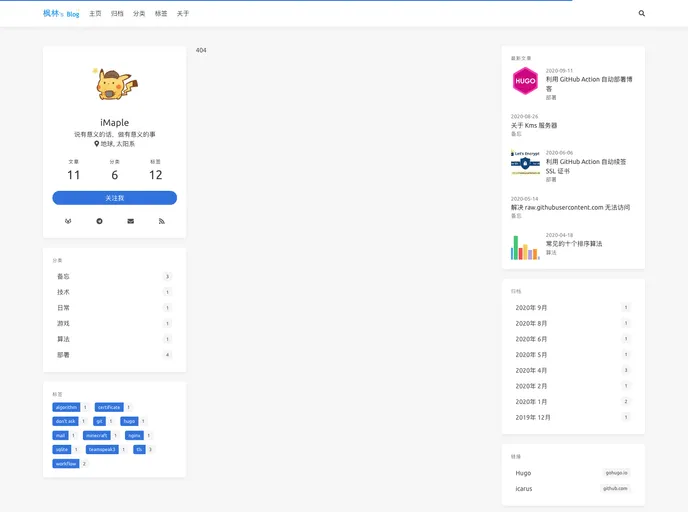Select the mail tag
The image size is (688, 512).
click(60, 436)
